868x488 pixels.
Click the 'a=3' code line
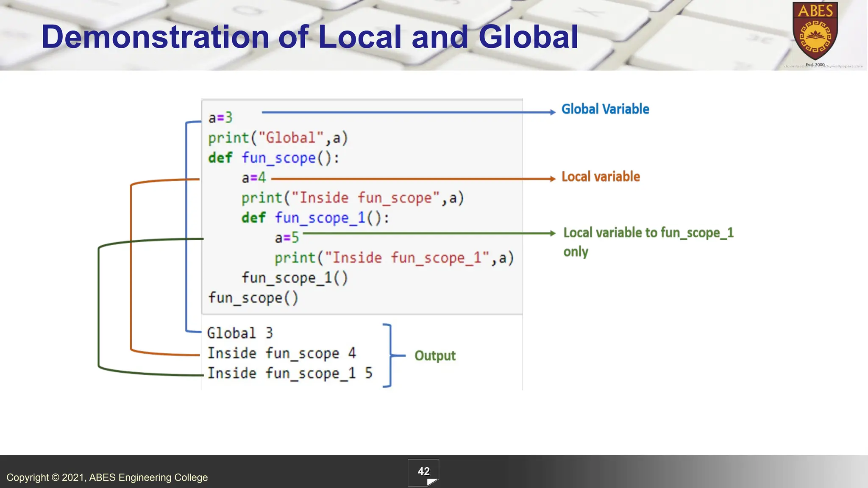click(220, 118)
